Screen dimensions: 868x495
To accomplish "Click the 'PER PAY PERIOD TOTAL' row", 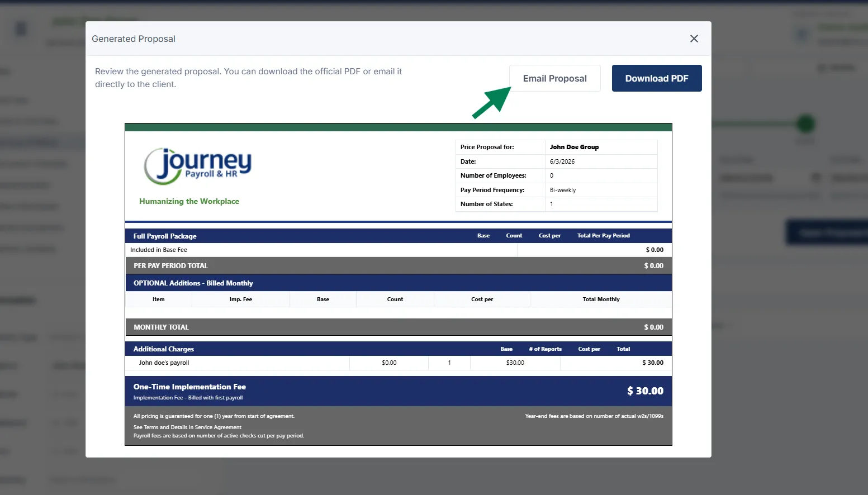I will click(x=398, y=266).
